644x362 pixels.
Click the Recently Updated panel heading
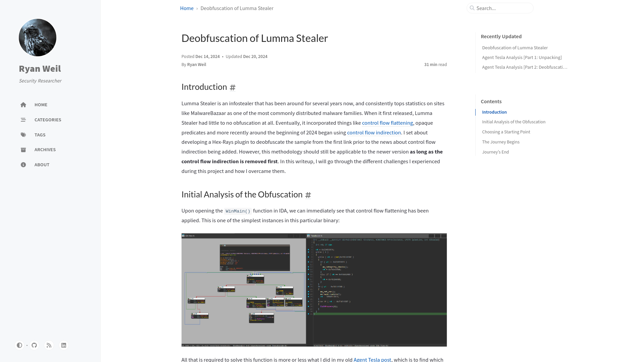(x=501, y=37)
